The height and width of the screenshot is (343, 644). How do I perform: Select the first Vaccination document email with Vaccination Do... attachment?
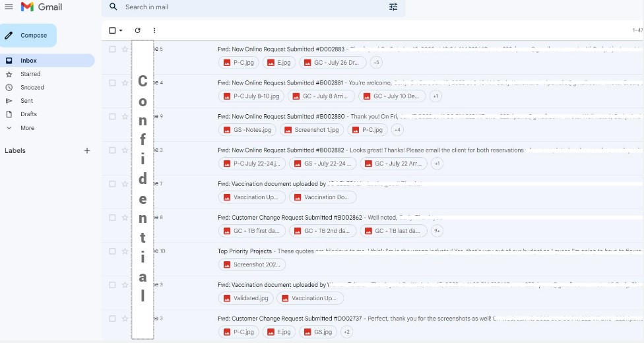[112, 184]
